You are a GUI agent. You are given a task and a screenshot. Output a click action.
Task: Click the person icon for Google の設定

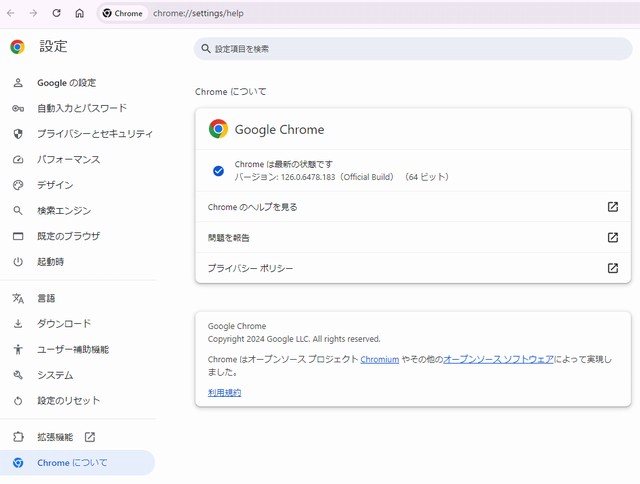click(18, 83)
